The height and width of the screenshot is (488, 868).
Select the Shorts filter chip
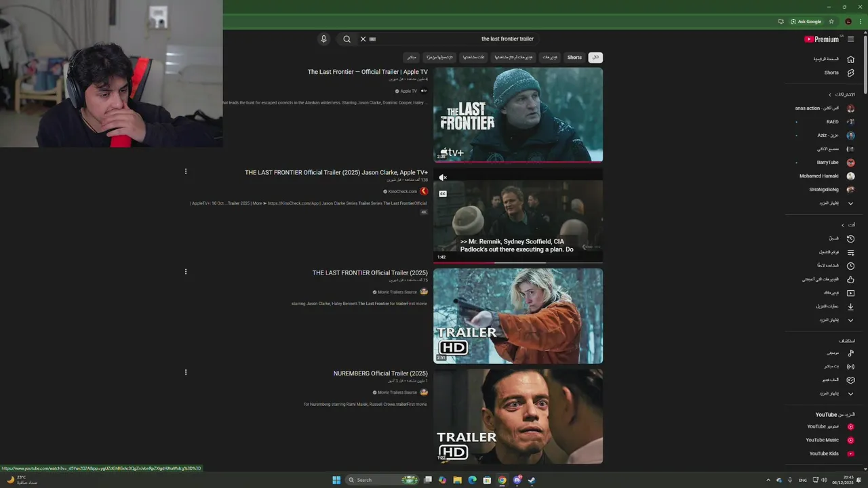(574, 58)
